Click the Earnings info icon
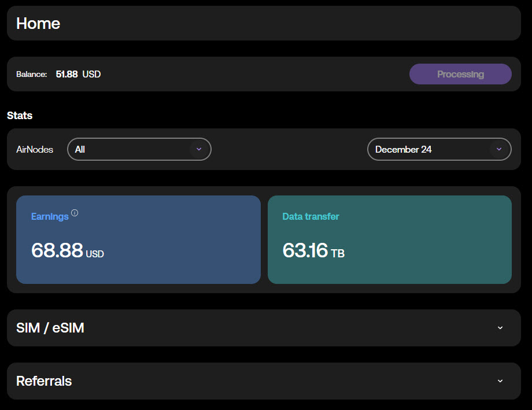The width and height of the screenshot is (532, 410). [x=75, y=213]
